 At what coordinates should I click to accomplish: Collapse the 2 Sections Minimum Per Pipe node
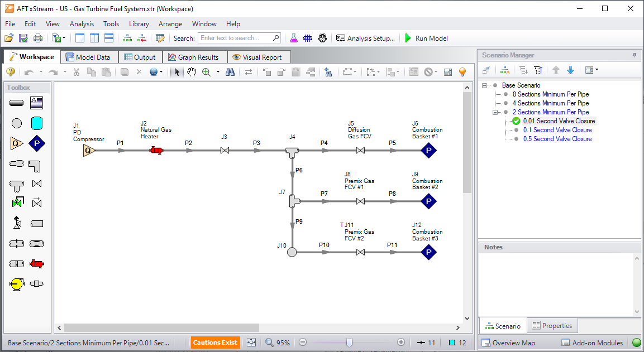point(495,112)
